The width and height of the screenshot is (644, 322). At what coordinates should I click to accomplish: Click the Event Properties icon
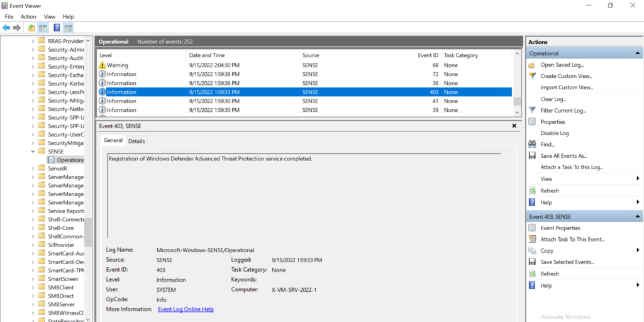532,228
